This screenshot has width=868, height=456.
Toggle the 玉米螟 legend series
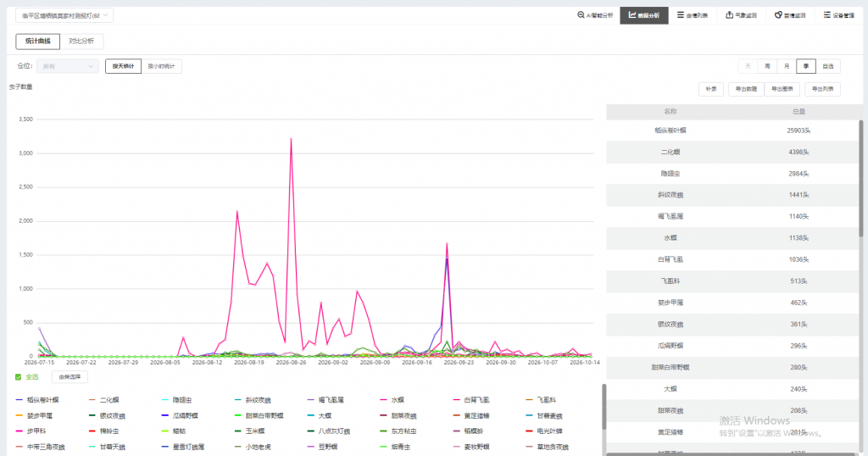point(250,431)
